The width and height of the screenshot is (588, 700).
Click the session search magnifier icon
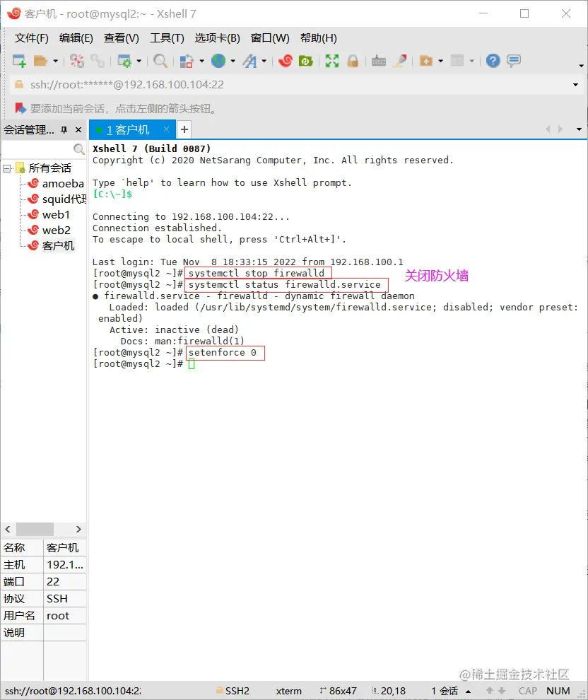(x=79, y=148)
